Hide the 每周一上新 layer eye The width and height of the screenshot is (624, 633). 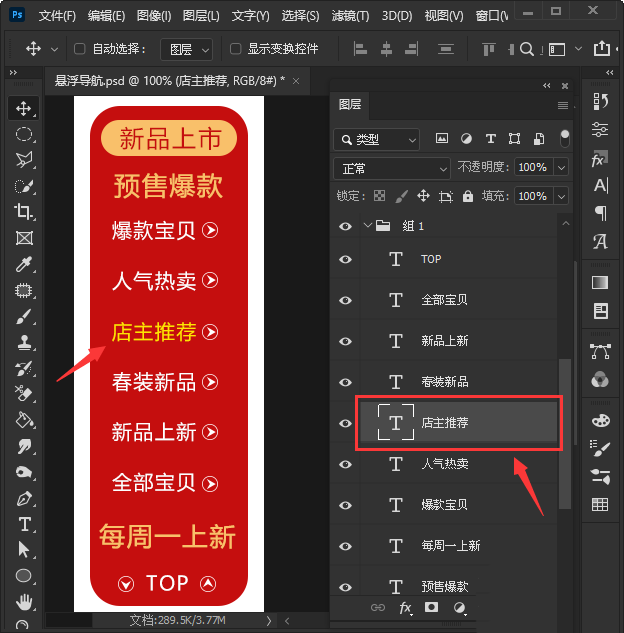pyautogui.click(x=346, y=546)
